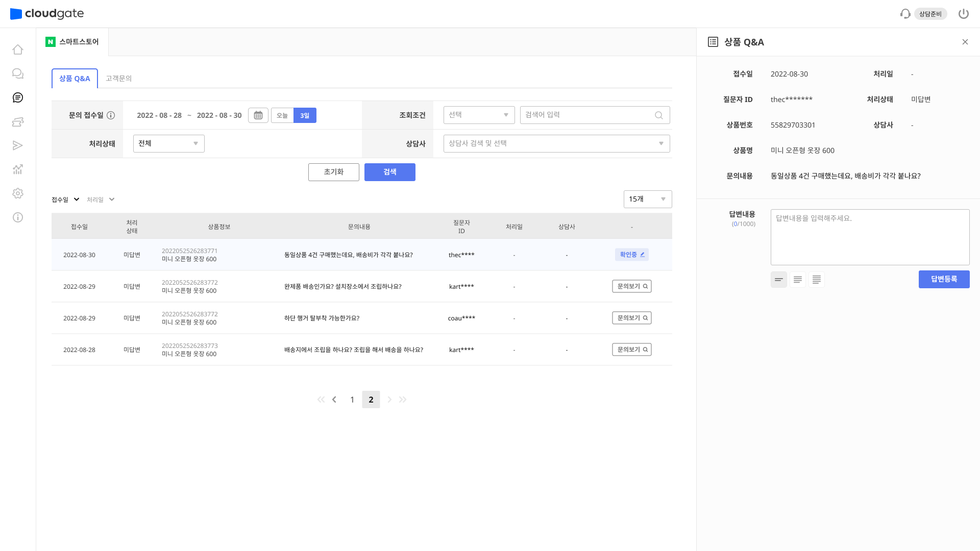Image resolution: width=980 pixels, height=551 pixels.
Task: Open the statistics chart sidebar icon
Action: point(18,169)
